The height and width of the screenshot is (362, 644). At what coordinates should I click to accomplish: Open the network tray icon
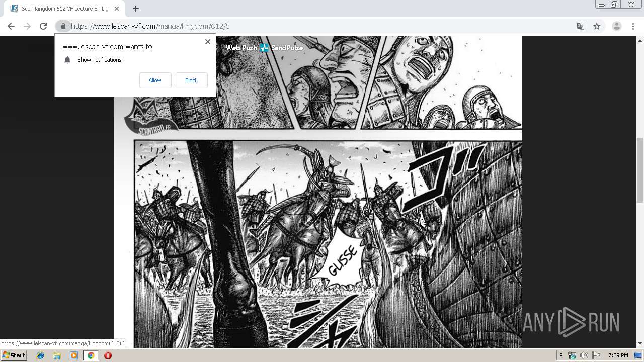572,355
